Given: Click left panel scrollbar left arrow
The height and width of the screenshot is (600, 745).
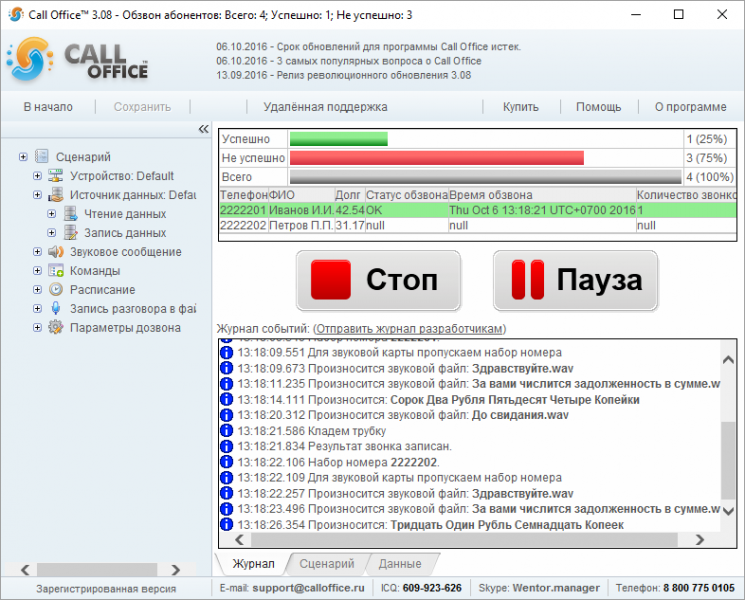Looking at the screenshot, I should pos(25,570).
